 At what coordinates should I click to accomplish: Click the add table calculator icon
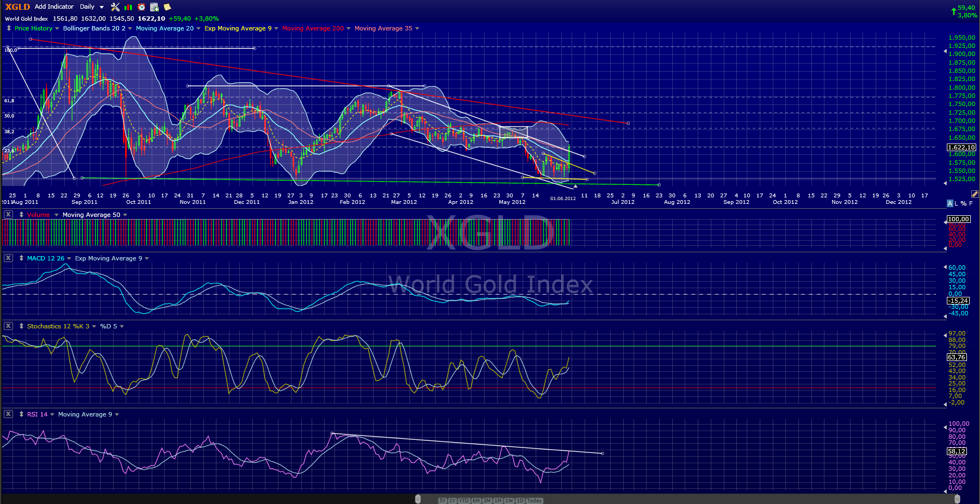(154, 7)
